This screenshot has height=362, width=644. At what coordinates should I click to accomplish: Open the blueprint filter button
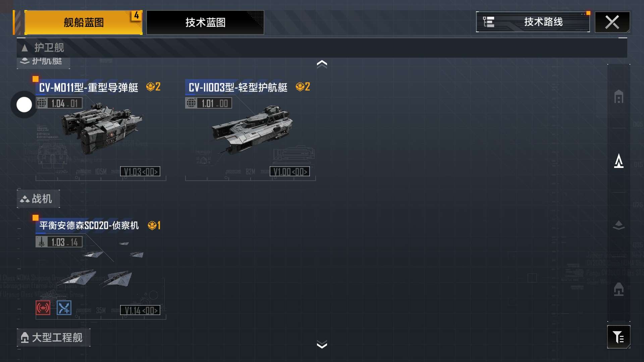[619, 337]
